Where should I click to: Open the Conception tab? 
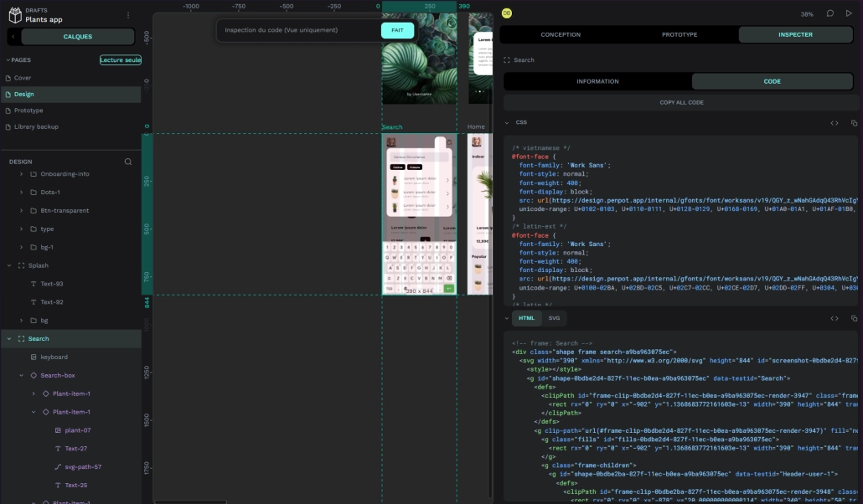click(561, 34)
